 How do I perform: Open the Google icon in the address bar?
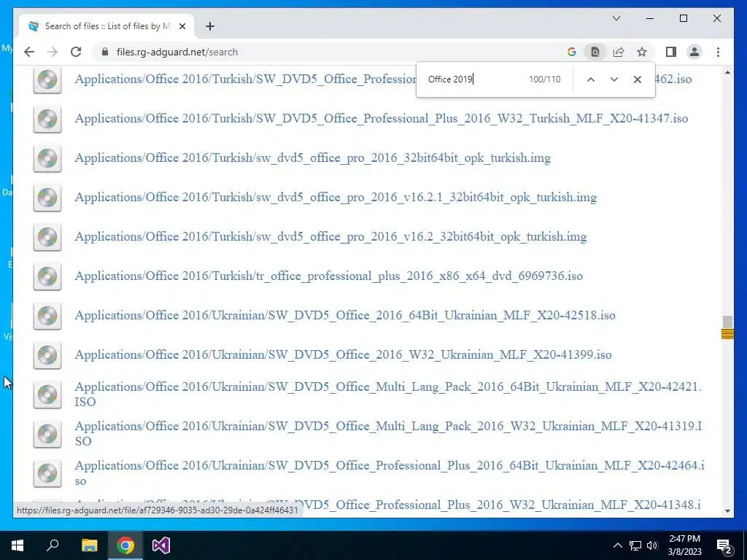click(572, 52)
